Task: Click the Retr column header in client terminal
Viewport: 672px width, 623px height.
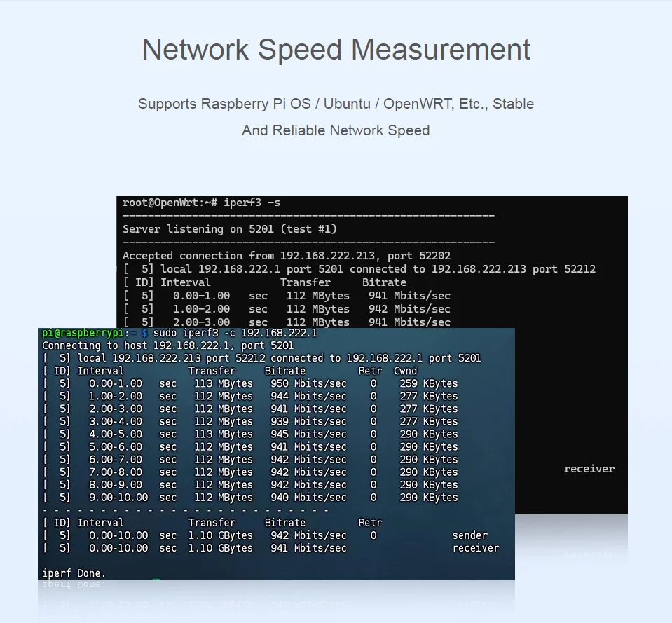Action: pos(370,371)
